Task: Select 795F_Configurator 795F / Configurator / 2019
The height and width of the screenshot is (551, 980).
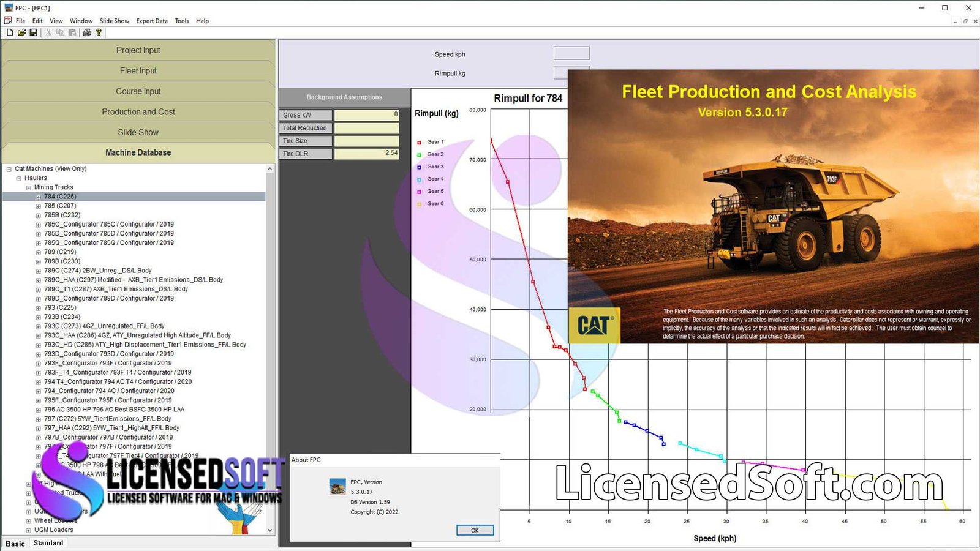Action: click(x=108, y=400)
